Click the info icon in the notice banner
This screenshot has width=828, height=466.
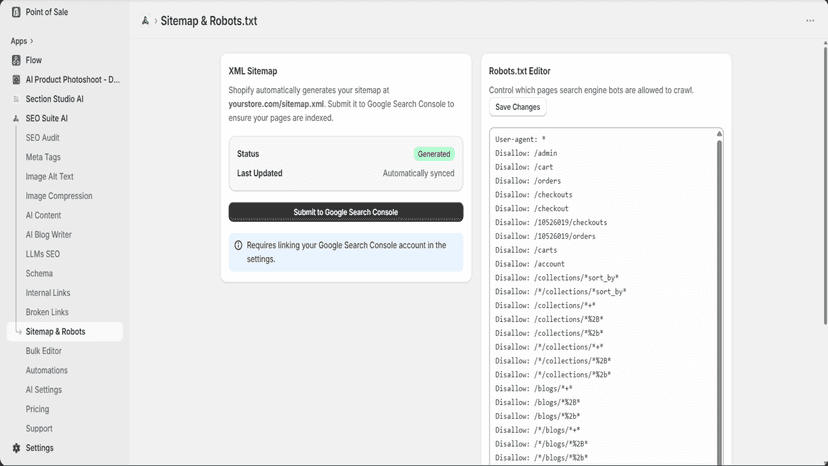point(238,245)
